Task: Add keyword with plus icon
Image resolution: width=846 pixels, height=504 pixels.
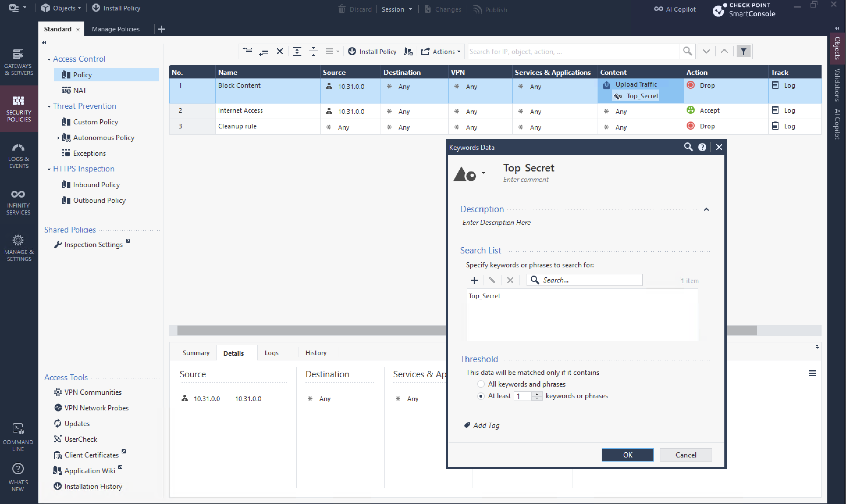Action: coord(474,280)
